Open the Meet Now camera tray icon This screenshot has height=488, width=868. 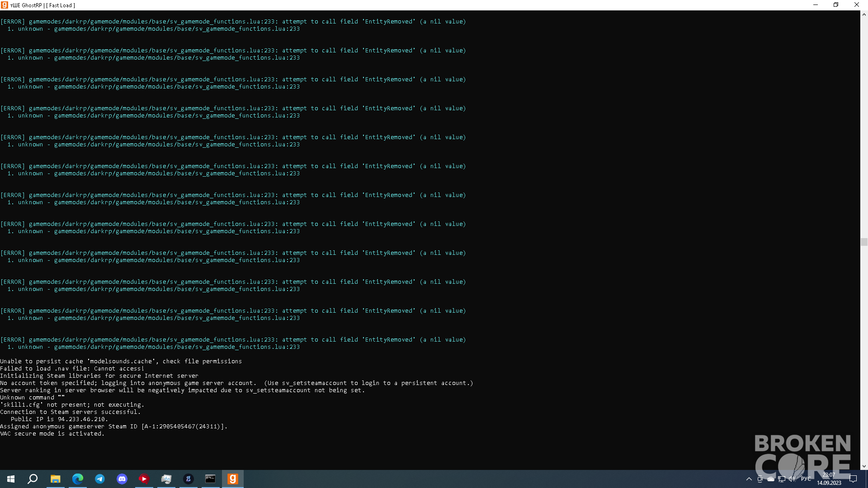(x=760, y=479)
